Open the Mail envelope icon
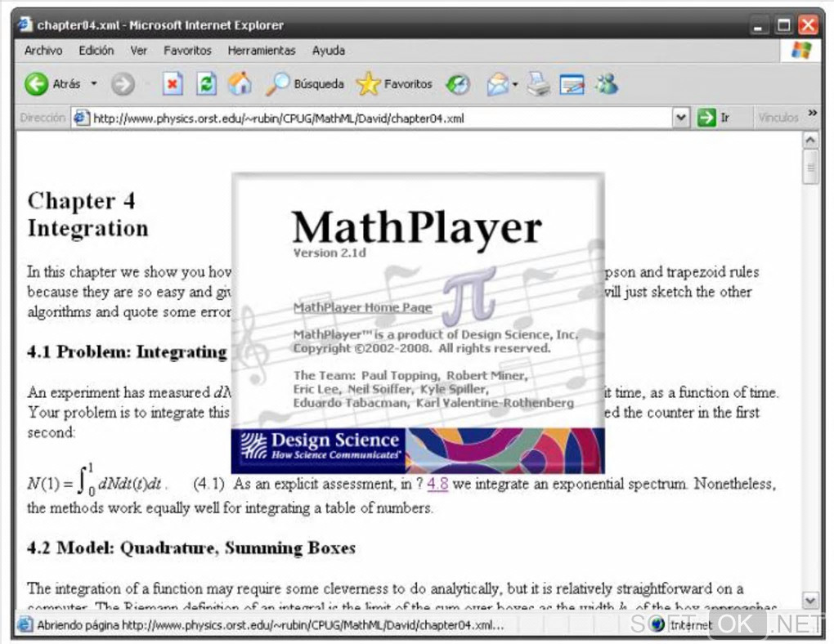Viewport: 834px width, 644px height. point(498,84)
